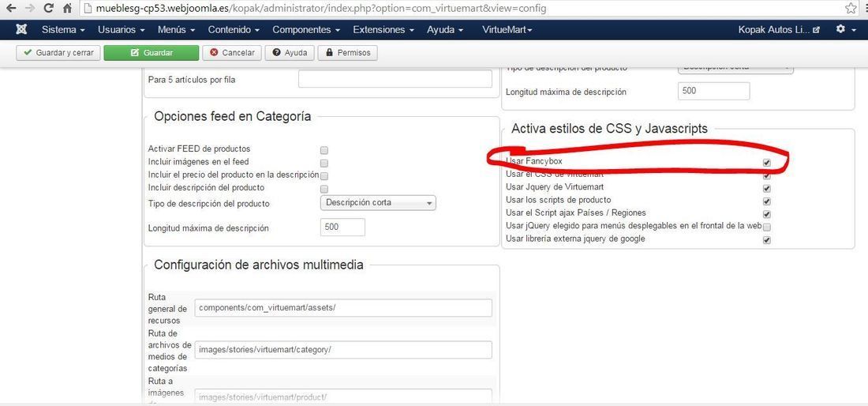Open the Ayuda menu
The height and width of the screenshot is (406, 868).
pos(444,29)
